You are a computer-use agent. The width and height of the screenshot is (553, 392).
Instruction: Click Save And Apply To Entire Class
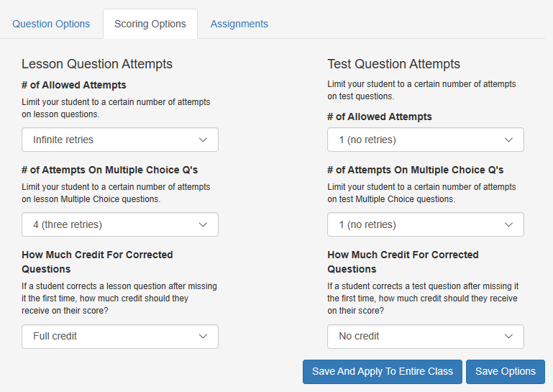coord(383,372)
